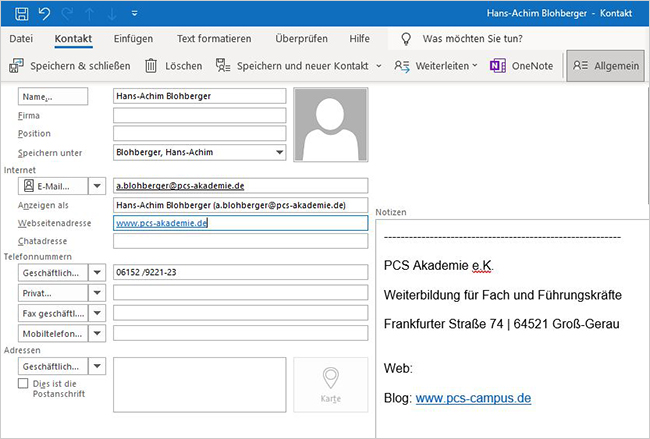Image resolution: width=650 pixels, height=439 pixels.
Task: Click 'Weiterbildung für Fach und Führungskräfte' text
Action: point(502,295)
